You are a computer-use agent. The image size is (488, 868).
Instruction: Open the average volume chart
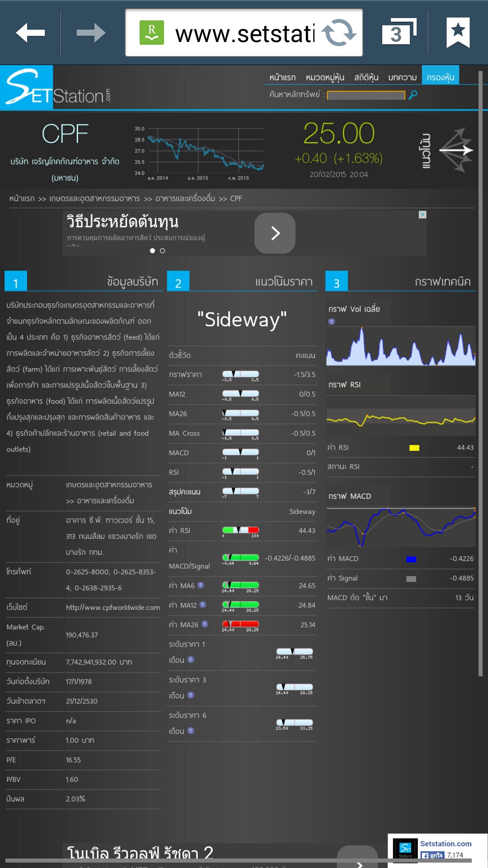tap(401, 346)
